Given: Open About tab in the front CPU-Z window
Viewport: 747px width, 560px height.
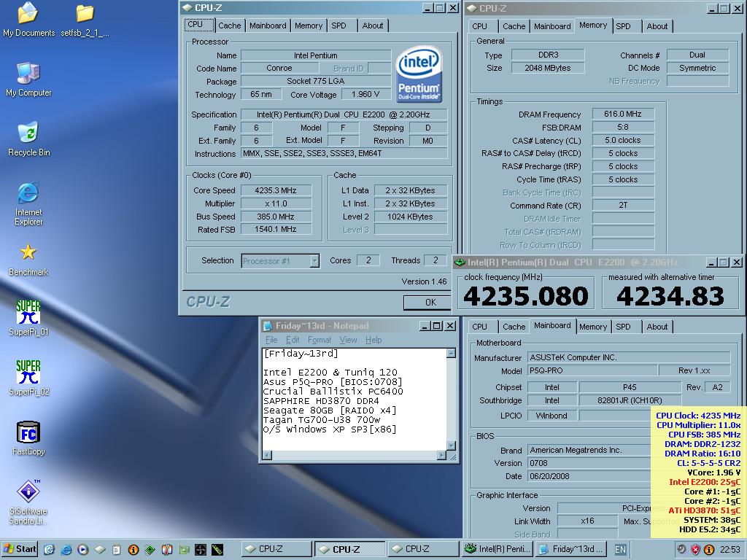Looking at the screenshot, I should (x=373, y=26).
